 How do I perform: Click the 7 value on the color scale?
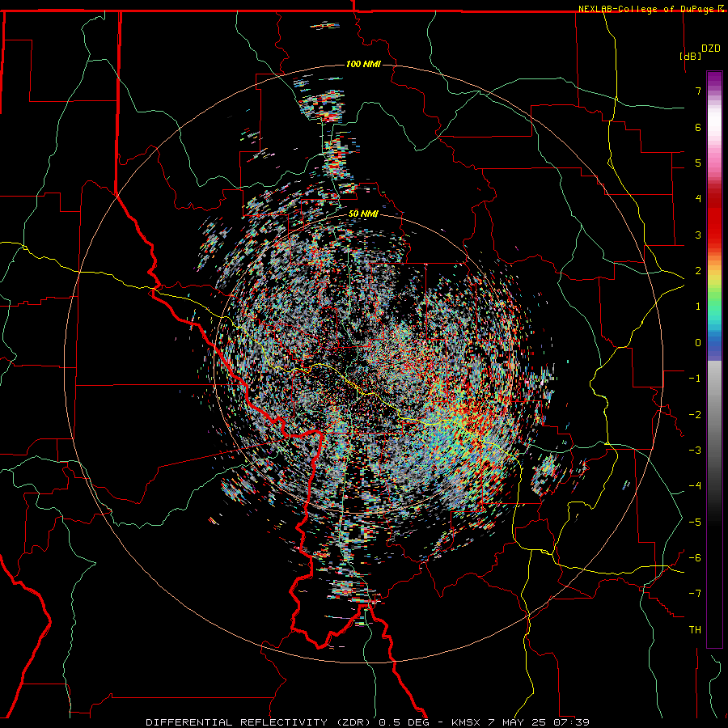tap(698, 91)
